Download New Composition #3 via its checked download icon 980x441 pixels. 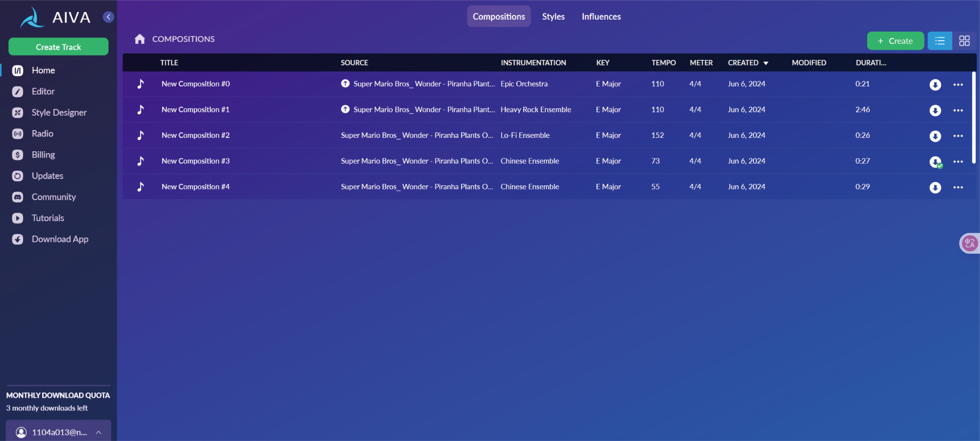point(935,162)
